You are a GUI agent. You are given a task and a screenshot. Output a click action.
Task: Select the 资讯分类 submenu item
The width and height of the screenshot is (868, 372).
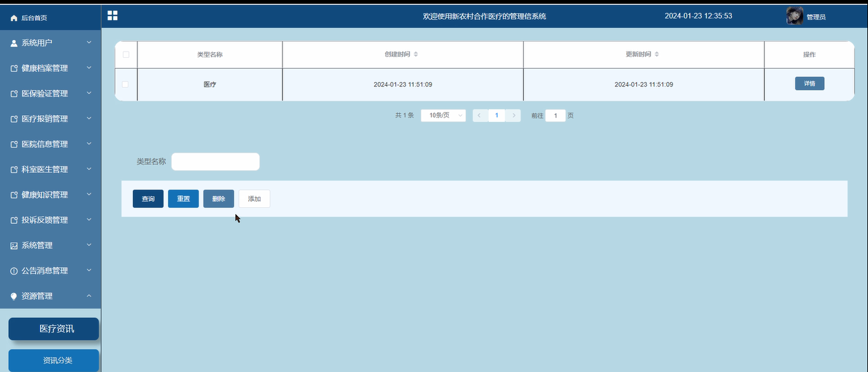(53, 361)
